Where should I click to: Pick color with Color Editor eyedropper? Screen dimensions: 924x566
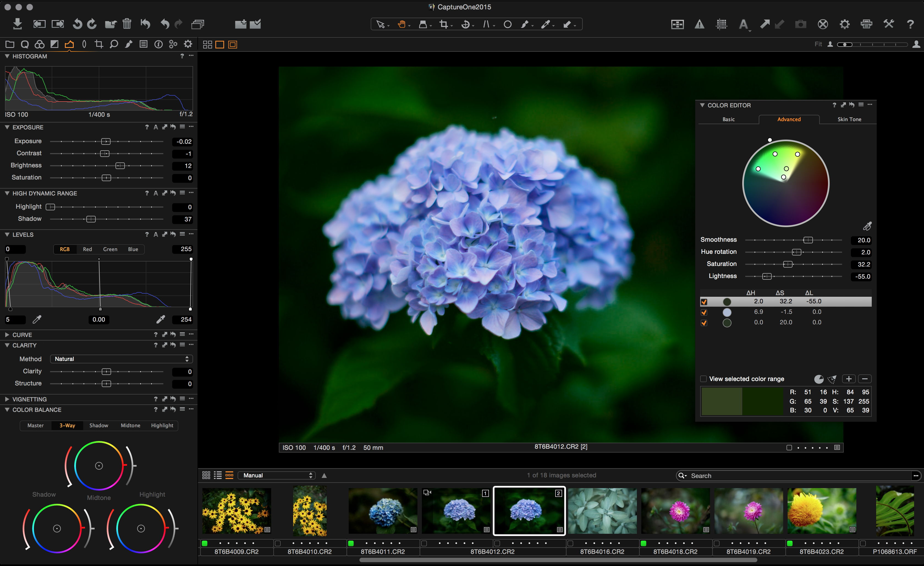(867, 226)
